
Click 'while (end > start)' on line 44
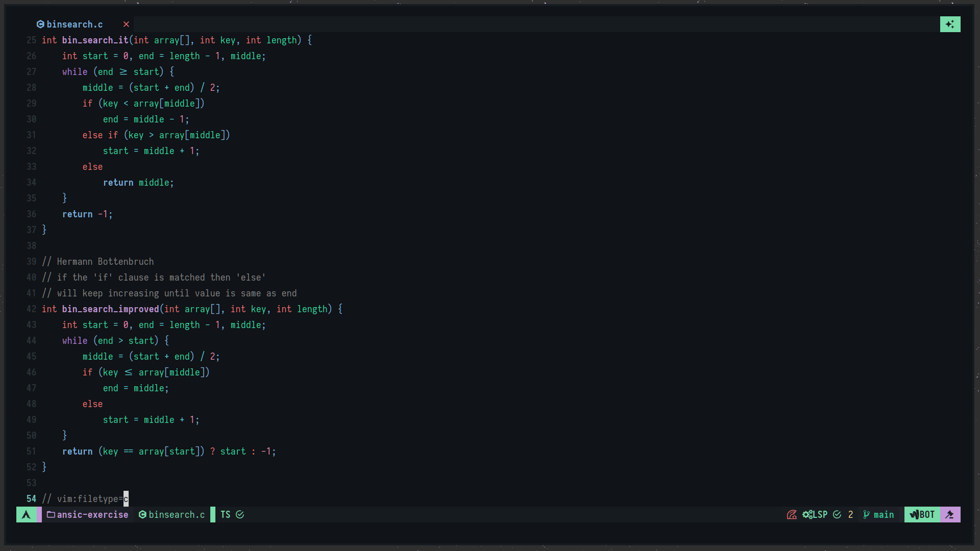point(110,340)
